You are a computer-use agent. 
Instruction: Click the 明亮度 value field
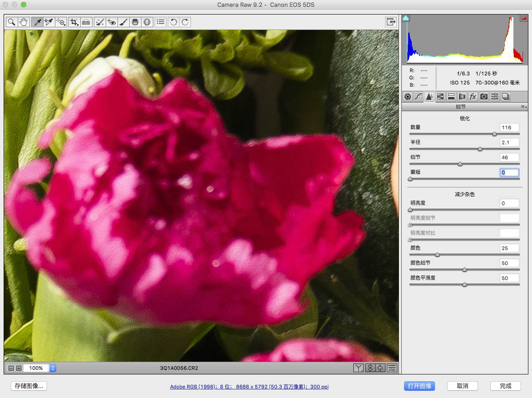click(x=509, y=203)
